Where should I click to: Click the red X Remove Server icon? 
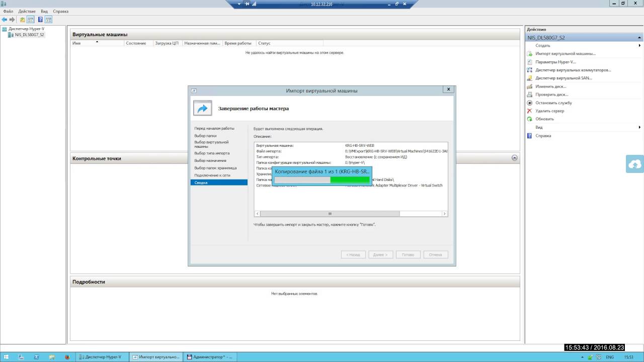[x=530, y=111]
